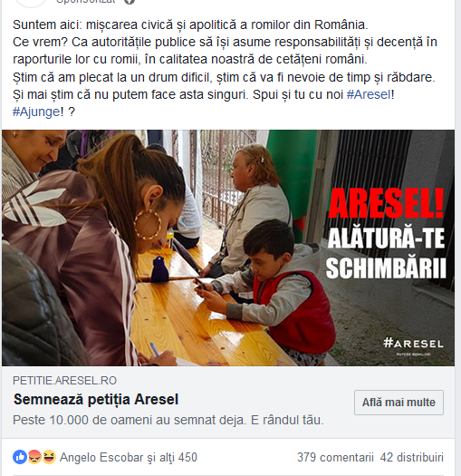
Task: Click the PETITIE.ARESEL.RO domain label
Action: pos(64,381)
